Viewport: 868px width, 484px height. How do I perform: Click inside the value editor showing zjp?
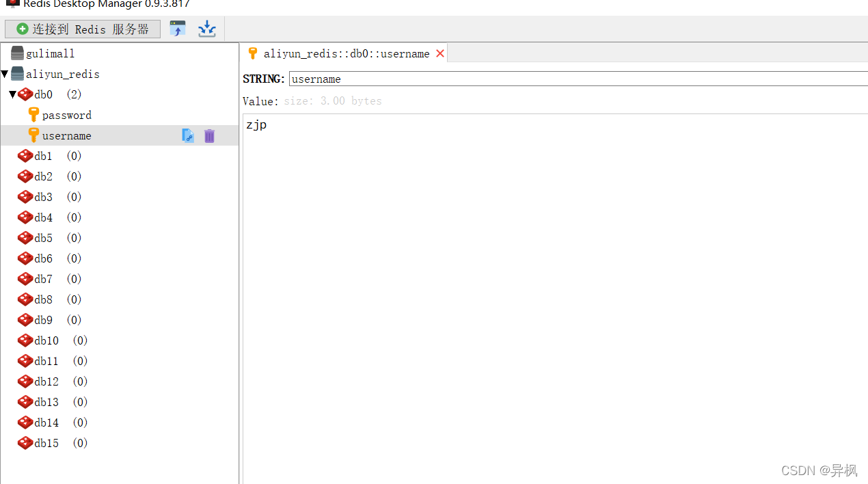click(x=555, y=299)
